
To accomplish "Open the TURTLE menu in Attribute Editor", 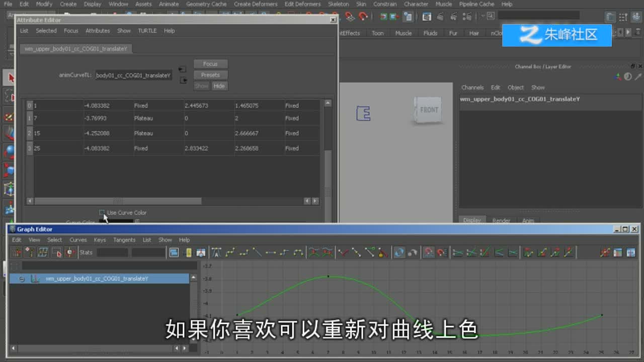I will coord(147,31).
